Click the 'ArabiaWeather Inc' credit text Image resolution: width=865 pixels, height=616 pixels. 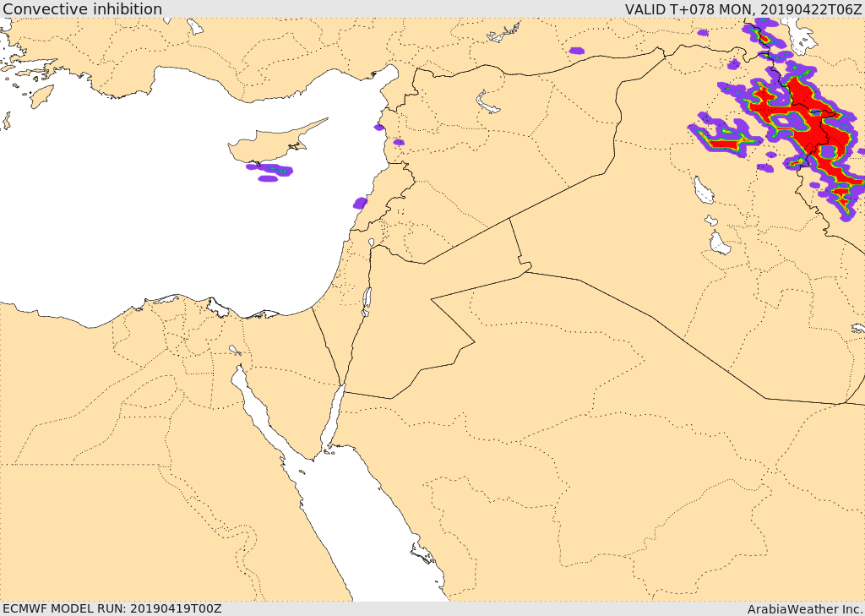tap(805, 609)
